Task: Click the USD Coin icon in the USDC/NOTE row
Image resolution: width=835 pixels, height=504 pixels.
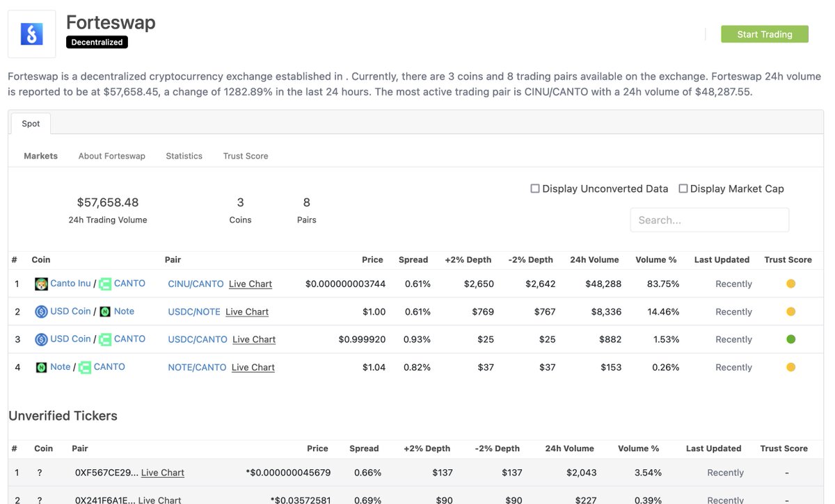Action: coord(41,311)
